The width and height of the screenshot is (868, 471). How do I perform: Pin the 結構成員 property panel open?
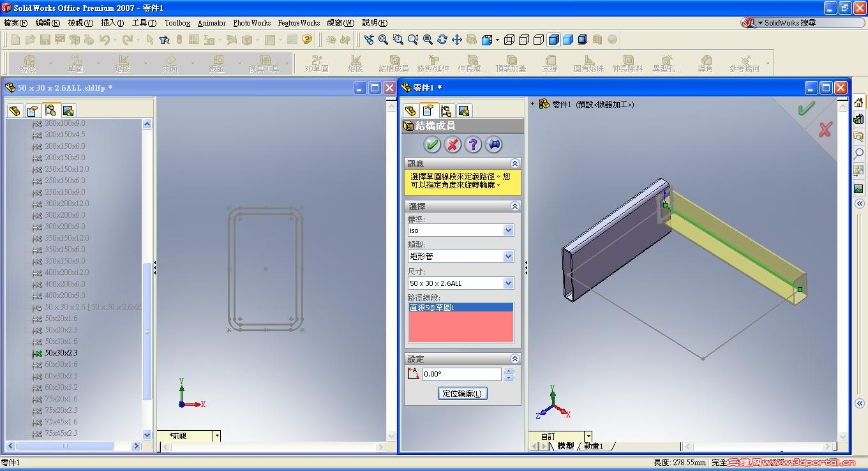pyautogui.click(x=493, y=144)
